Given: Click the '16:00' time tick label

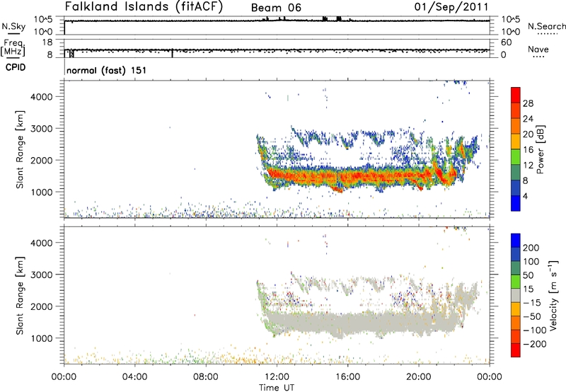Looking at the screenshot, I should (x=347, y=377).
